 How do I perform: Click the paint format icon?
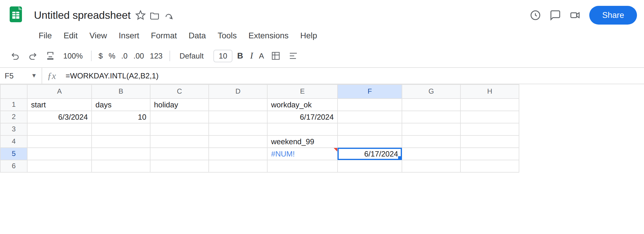coord(50,56)
